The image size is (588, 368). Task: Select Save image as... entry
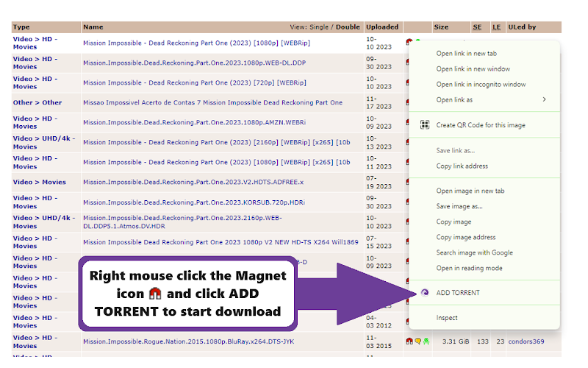click(459, 206)
